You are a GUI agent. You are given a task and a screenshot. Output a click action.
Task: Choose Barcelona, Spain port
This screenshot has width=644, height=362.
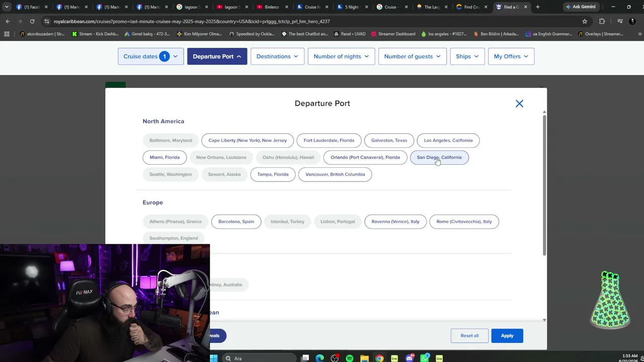[236, 222]
